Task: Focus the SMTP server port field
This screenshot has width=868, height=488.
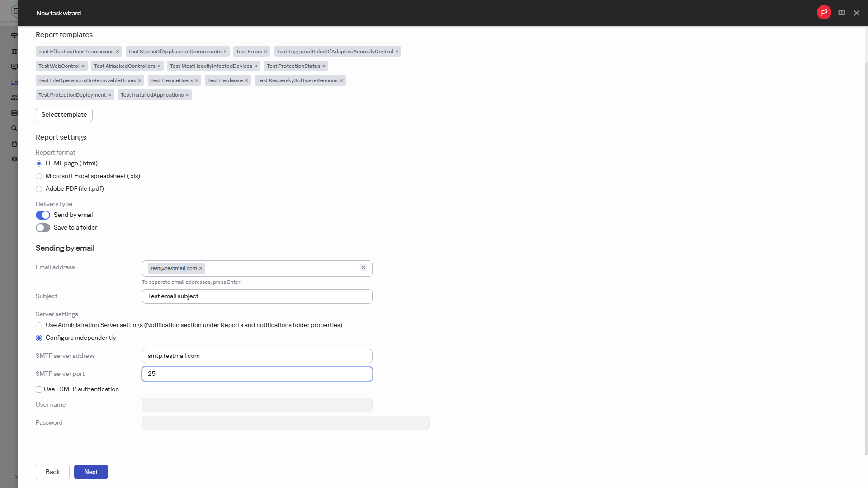Action: pos(257,374)
